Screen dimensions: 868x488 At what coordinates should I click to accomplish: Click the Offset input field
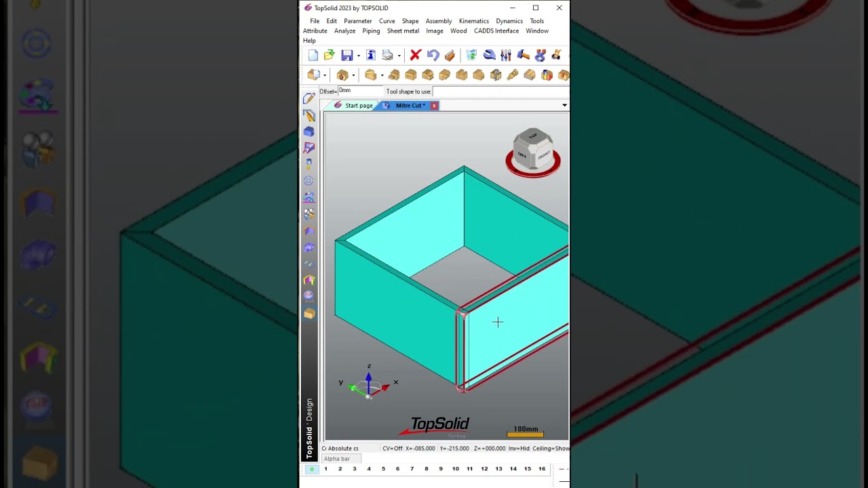click(x=360, y=91)
